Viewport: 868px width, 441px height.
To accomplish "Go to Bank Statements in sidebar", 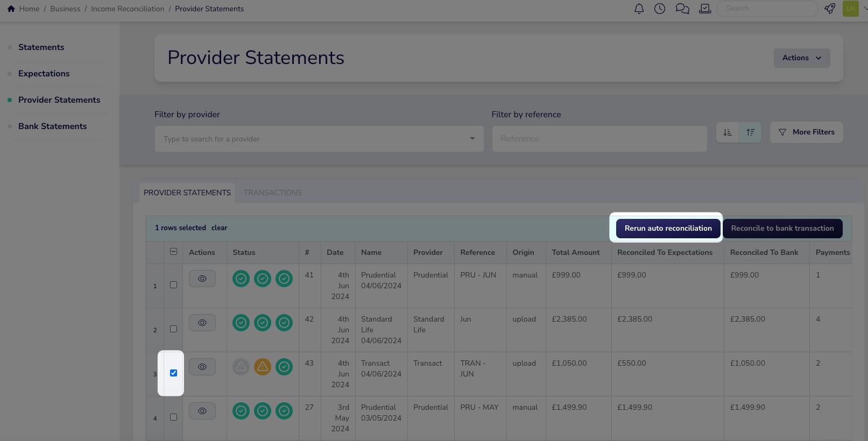I will [52, 126].
